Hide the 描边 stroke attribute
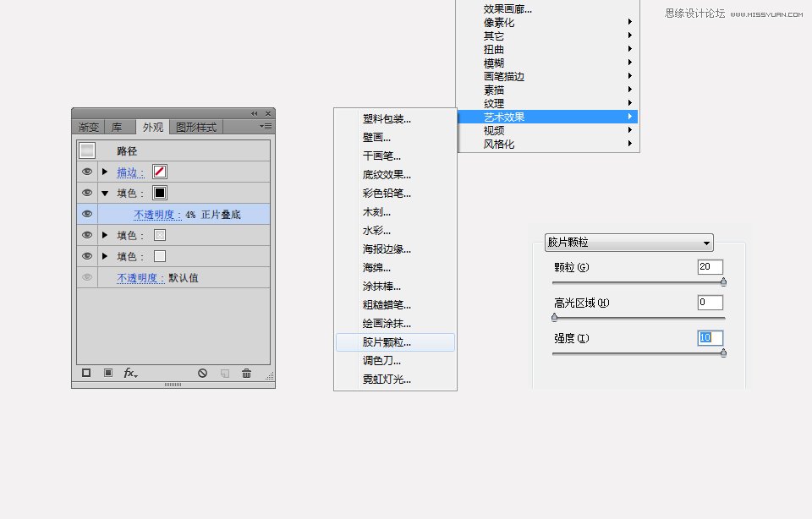Viewport: 812px width, 519px height. (x=87, y=172)
